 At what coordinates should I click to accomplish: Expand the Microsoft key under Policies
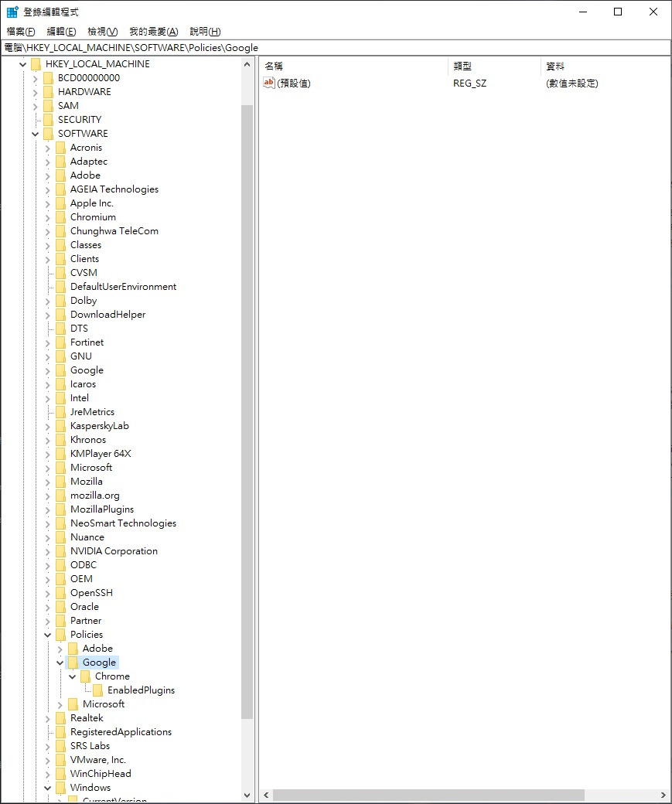point(60,704)
